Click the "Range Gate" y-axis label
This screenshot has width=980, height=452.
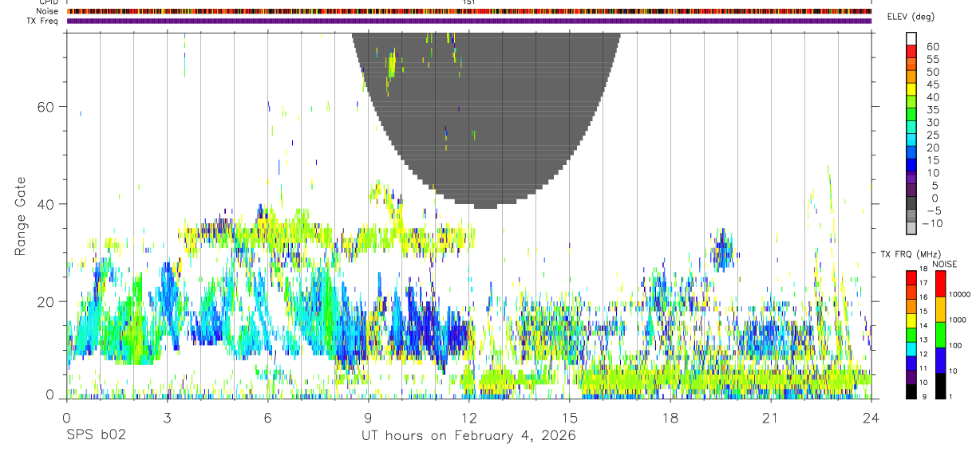[x=21, y=216]
